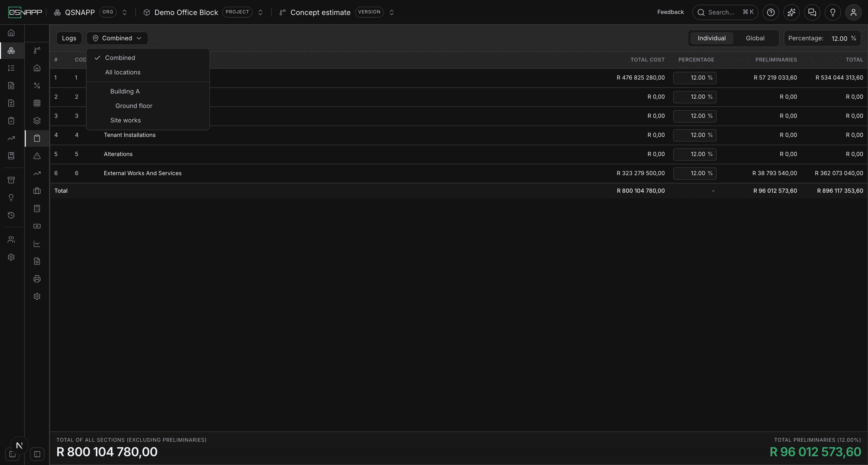This screenshot has width=868, height=465.
Task: Open the settings gear in left sidebar
Action: tap(11, 257)
